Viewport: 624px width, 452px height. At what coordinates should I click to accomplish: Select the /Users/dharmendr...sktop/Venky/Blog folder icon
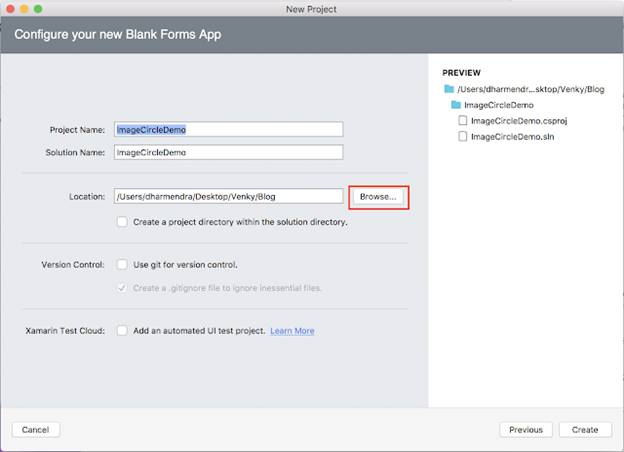[449, 89]
